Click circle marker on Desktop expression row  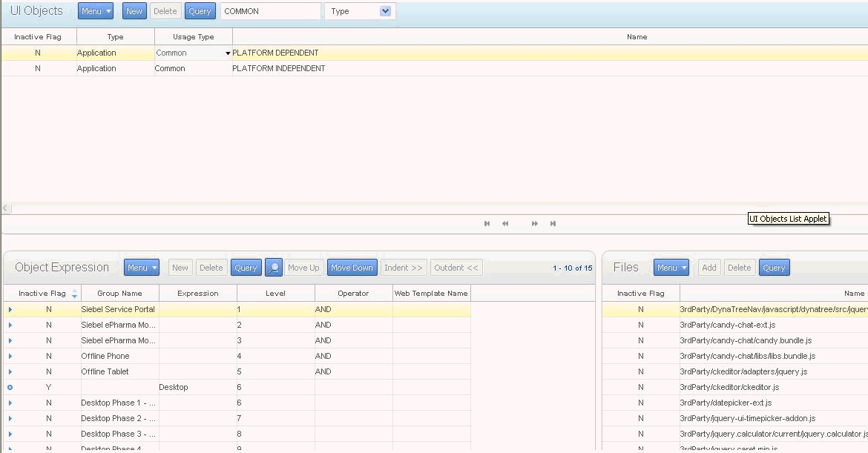[x=10, y=387]
